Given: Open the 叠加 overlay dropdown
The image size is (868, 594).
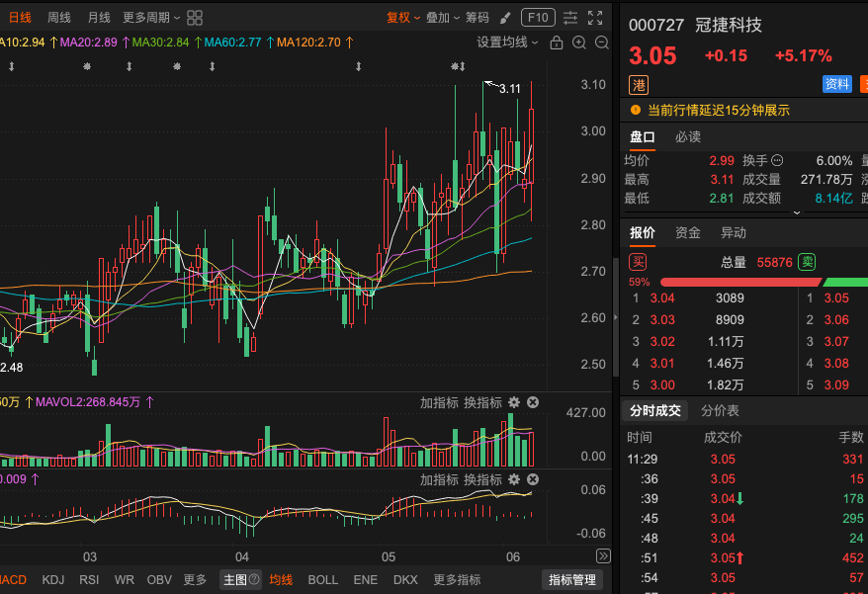Looking at the screenshot, I should click(x=443, y=18).
